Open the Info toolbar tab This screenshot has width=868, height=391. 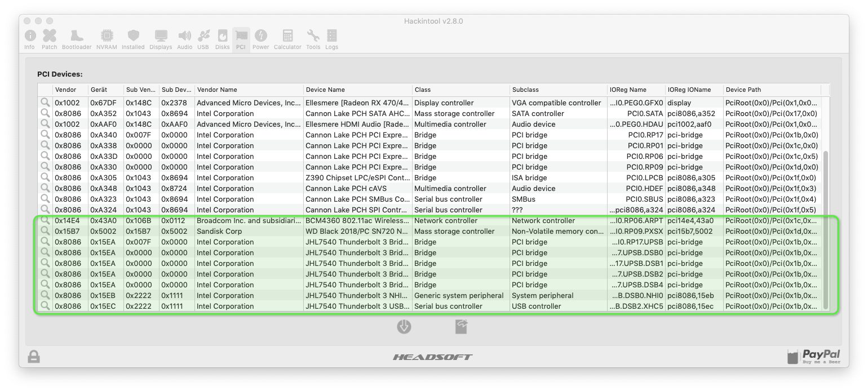click(30, 39)
